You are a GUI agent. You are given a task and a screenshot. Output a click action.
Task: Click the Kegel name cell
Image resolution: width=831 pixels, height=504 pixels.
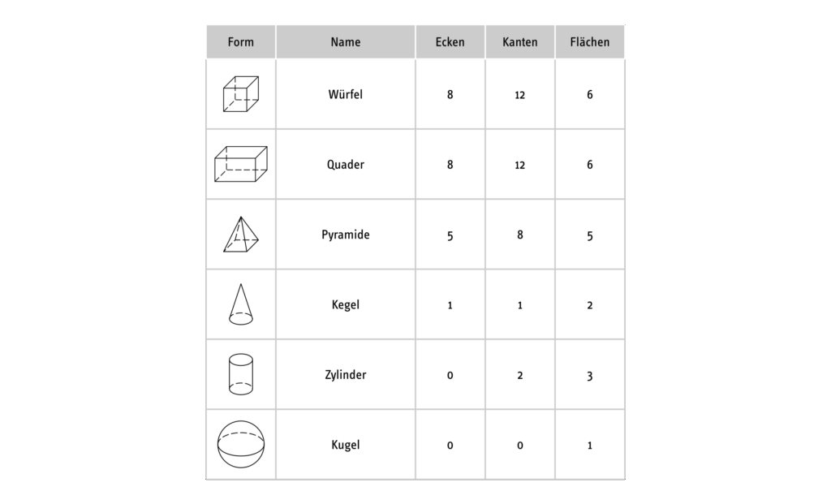click(346, 305)
